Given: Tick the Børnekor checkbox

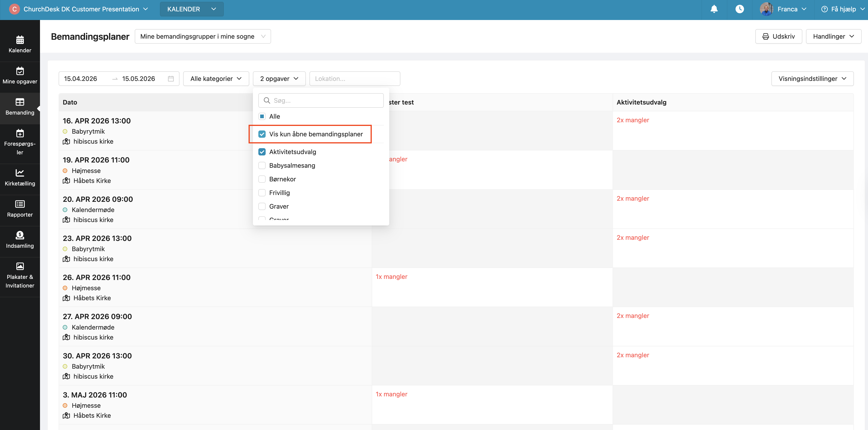Looking at the screenshot, I should 262,179.
